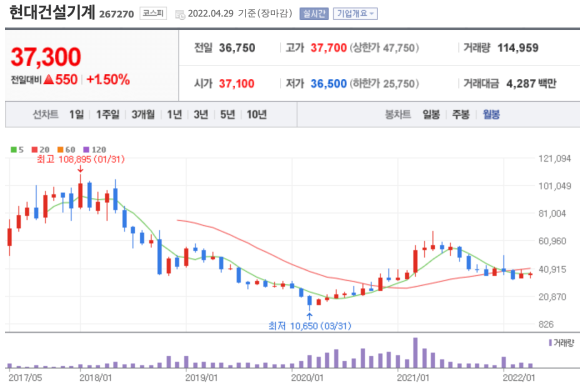Click the +1.50% change percentage

pyautogui.click(x=108, y=80)
